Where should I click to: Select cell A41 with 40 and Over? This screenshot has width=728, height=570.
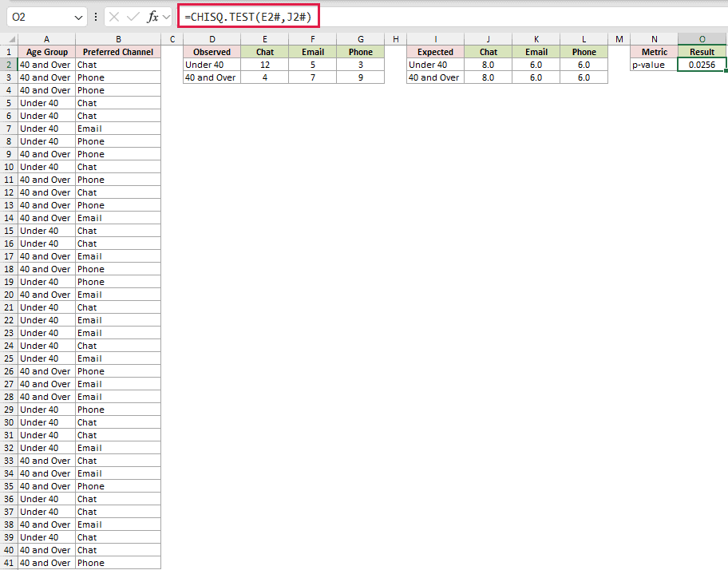46,563
